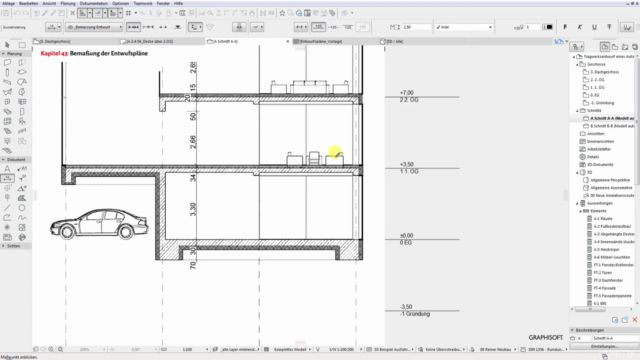
Task: Select the linear dimension construction method
Action: click(x=133, y=27)
